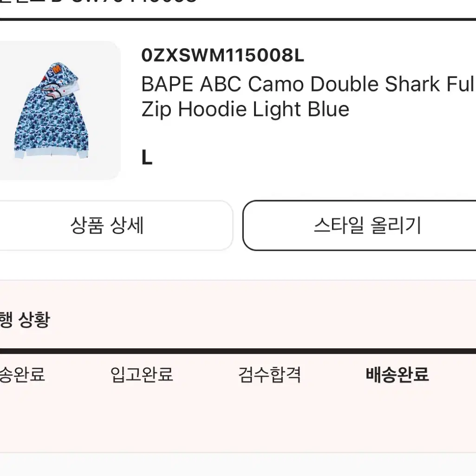Viewport: 476px width, 476px height.
Task: Open the 상품 상세 product details button
Action: click(x=116, y=226)
